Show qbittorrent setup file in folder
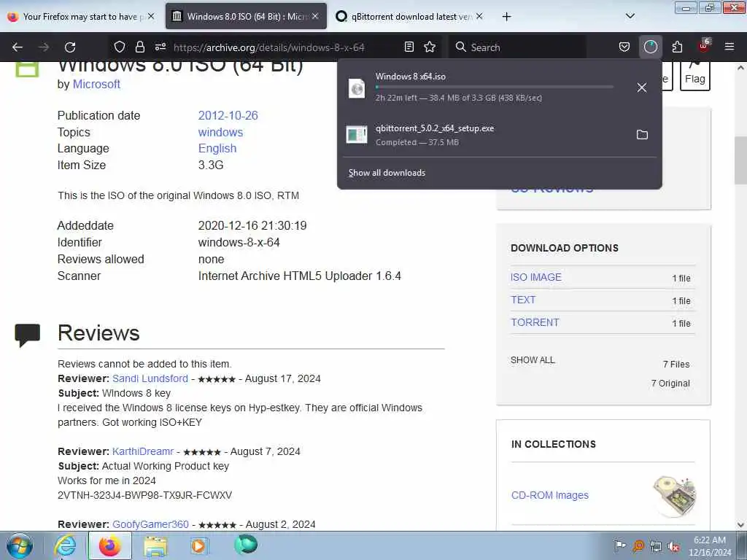 [642, 135]
